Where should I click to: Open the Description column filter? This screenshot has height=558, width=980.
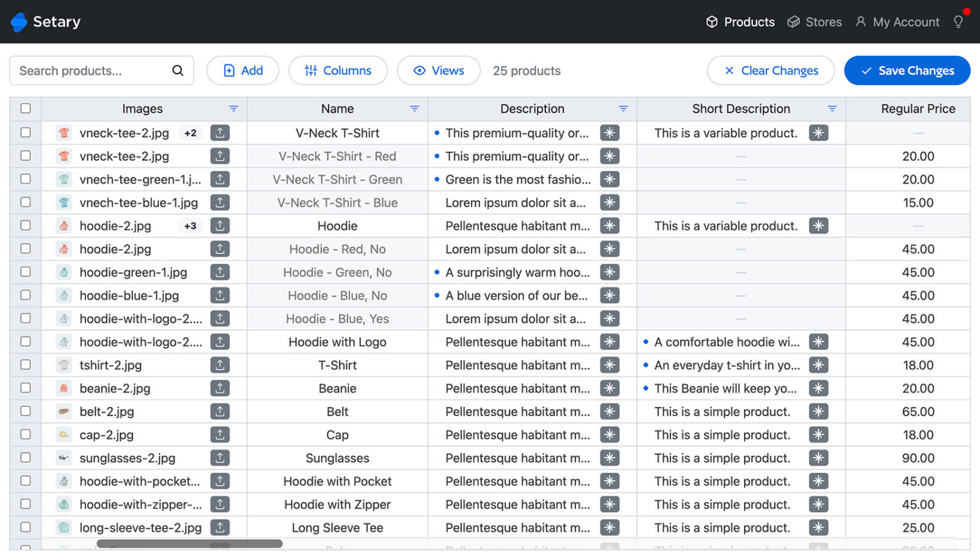pos(624,109)
